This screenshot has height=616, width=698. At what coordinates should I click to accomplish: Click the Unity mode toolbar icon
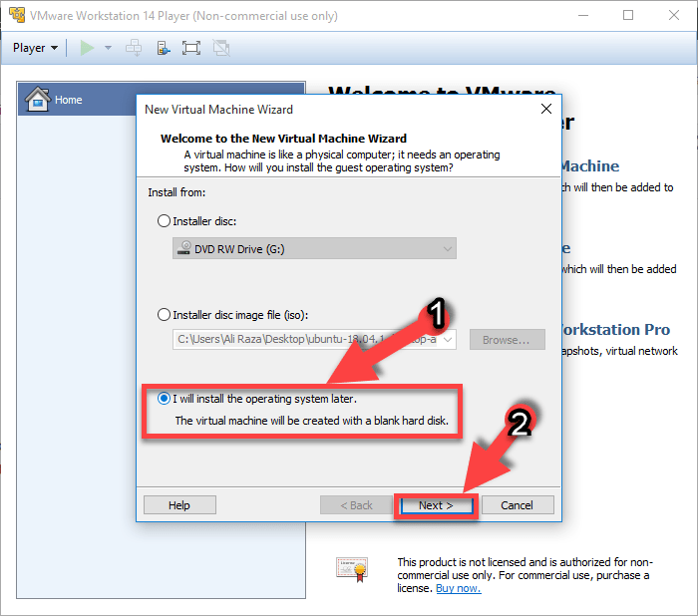tap(221, 48)
